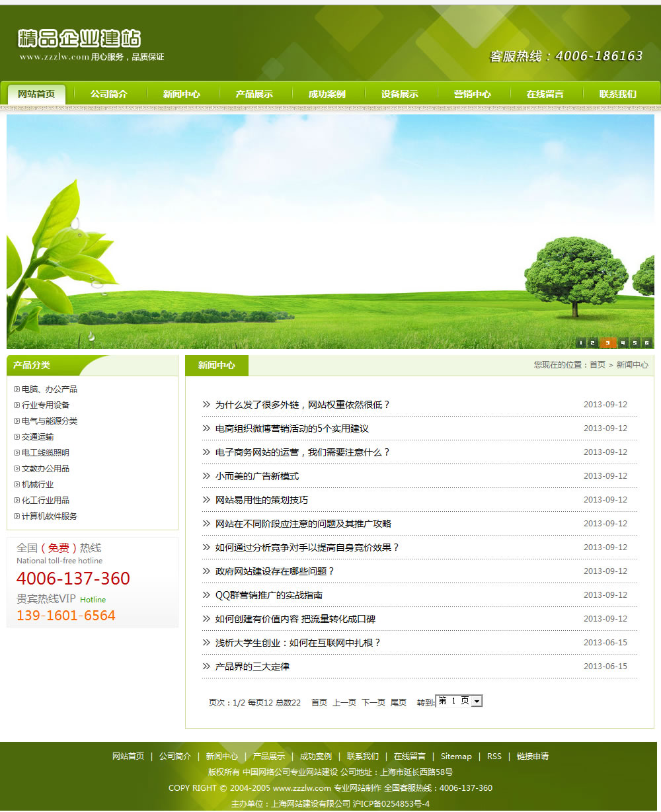The height and width of the screenshot is (812, 661).
Task: Open the RSS link in the footer
Action: point(494,756)
